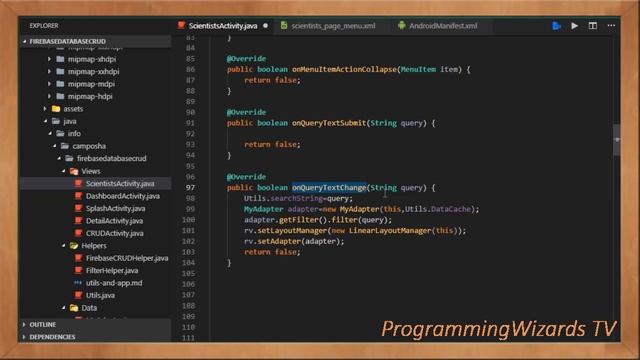Expand the mipmap-mdpi folder arrow

(49, 84)
